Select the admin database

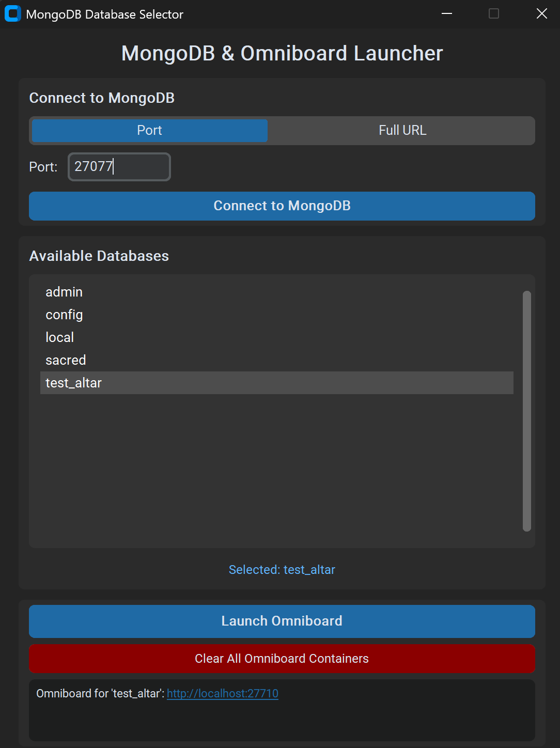(277, 292)
